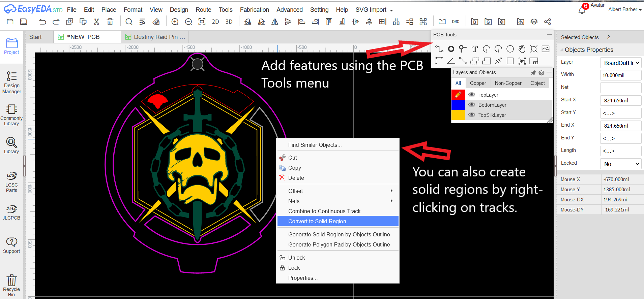Open the LCSC Parts sidebar panel
Image resolution: width=644 pixels, height=299 pixels.
coord(11,182)
